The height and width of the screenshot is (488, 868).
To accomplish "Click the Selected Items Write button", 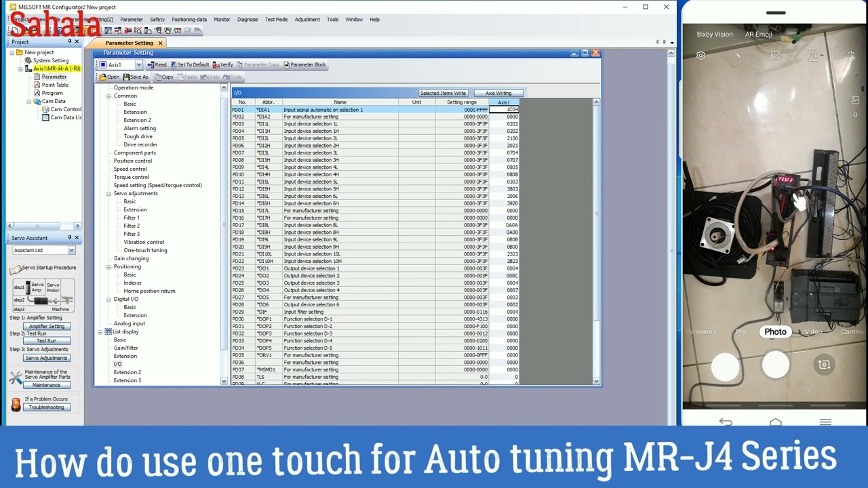I will pyautogui.click(x=443, y=93).
